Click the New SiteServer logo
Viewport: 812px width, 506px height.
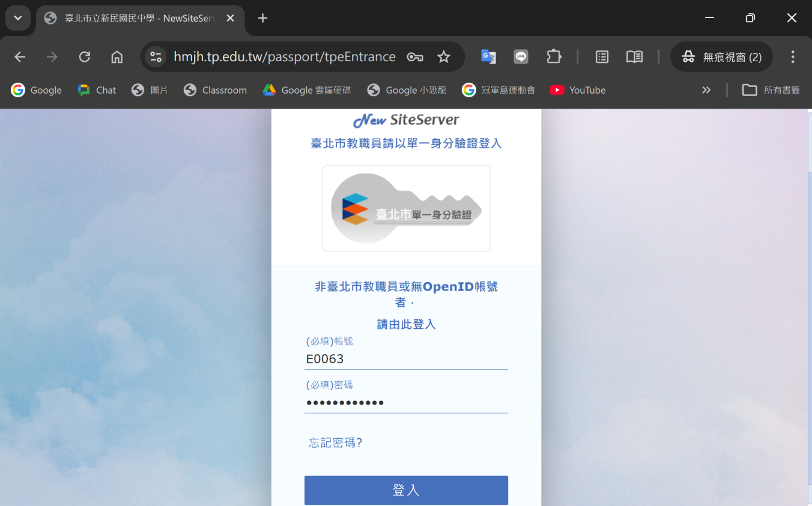(406, 120)
